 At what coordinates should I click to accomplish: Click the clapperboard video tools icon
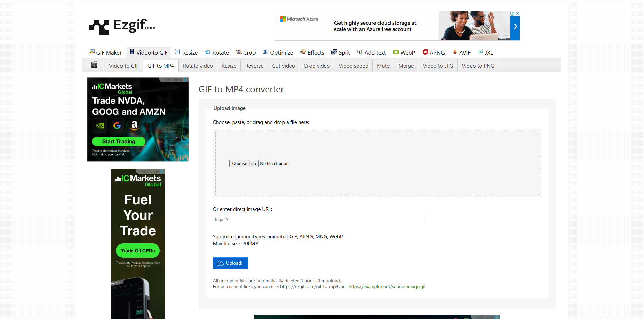click(94, 65)
